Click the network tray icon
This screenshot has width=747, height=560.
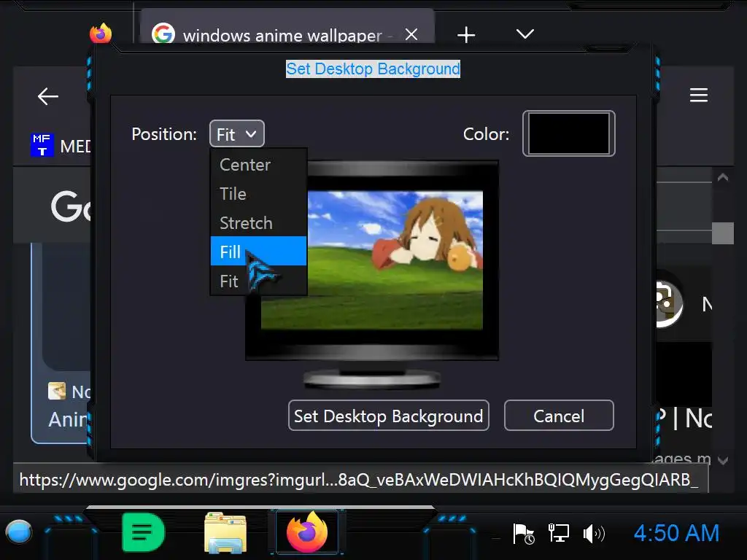(x=558, y=533)
